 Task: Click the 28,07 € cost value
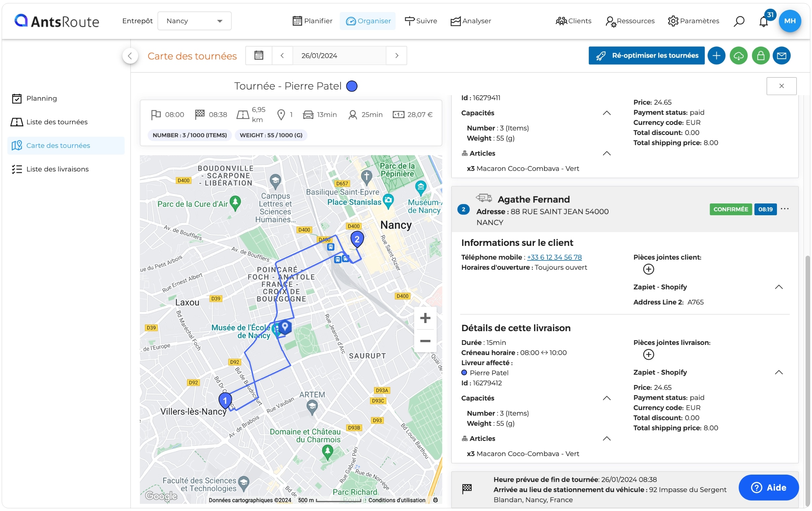(x=419, y=115)
